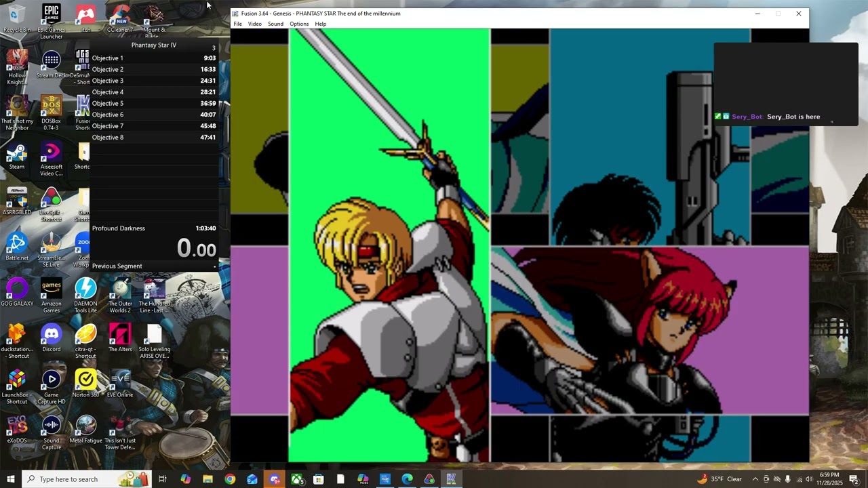Click the Phantasy Star IV title in LiveSplit

point(154,45)
